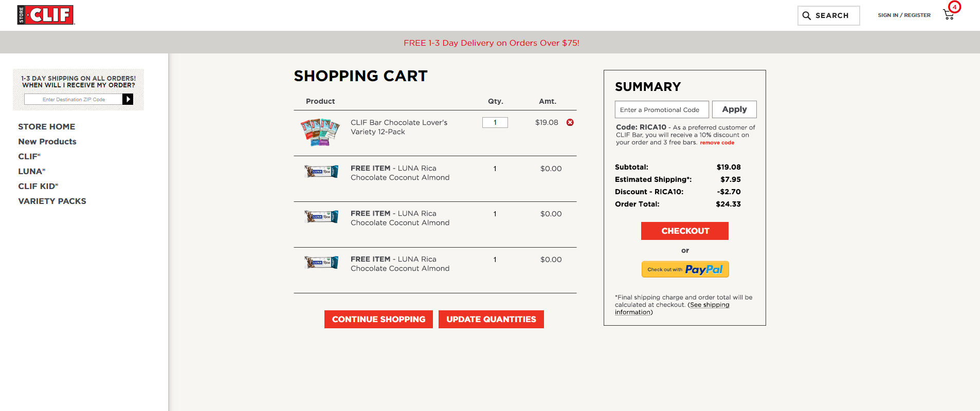Click the CLIF Store logo
The height and width of the screenshot is (411, 980).
point(46,15)
